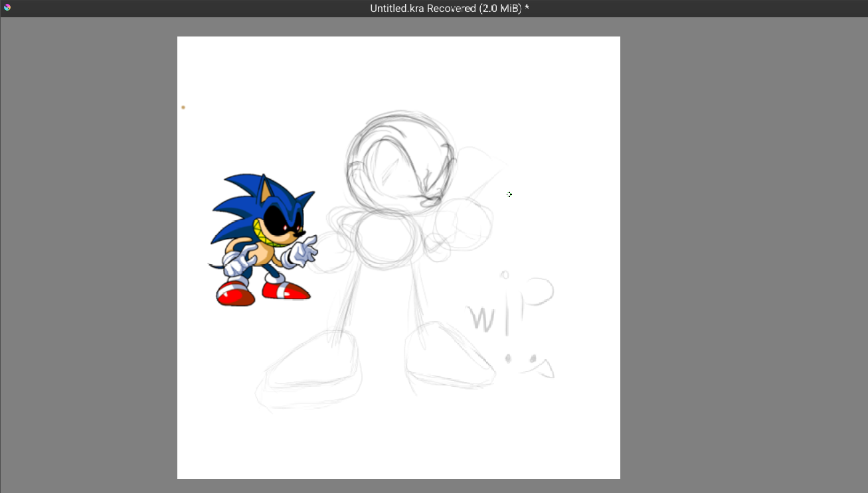Screen dimensions: 868x493
Task: Click the Krita app icon in title bar
Action: tap(7, 7)
